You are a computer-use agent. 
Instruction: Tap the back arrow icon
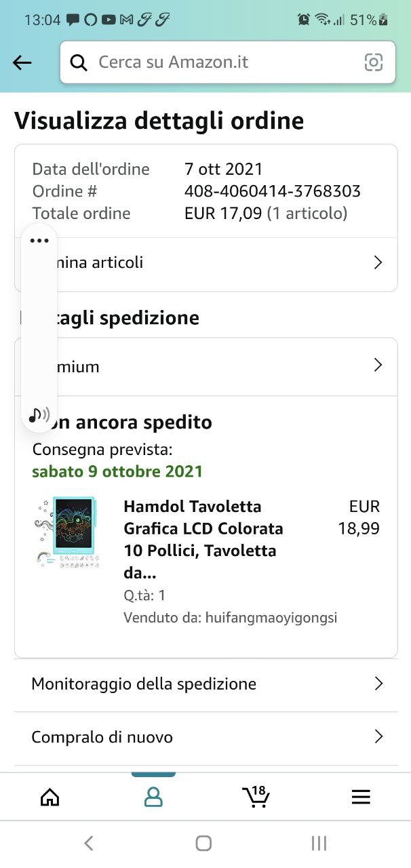click(x=22, y=62)
